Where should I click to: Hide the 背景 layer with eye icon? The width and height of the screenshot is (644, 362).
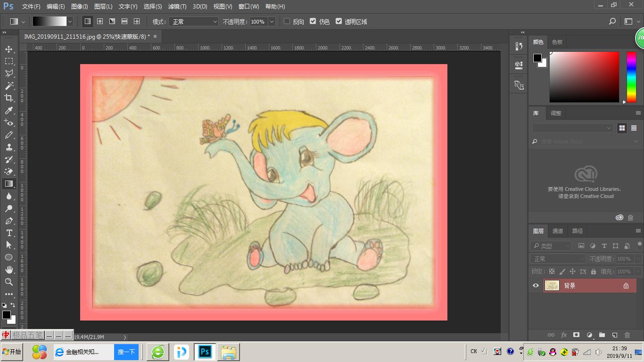tap(536, 286)
